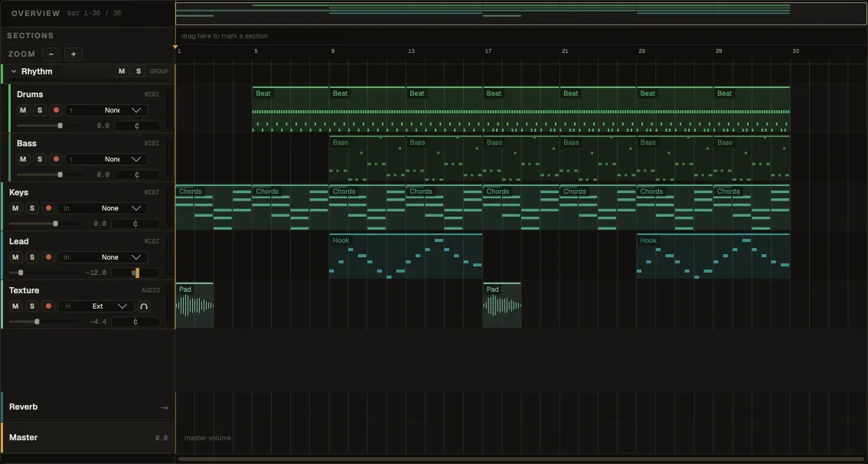Select the Hook clip at bar 9
This screenshot has width=868, height=464.
pos(406,257)
